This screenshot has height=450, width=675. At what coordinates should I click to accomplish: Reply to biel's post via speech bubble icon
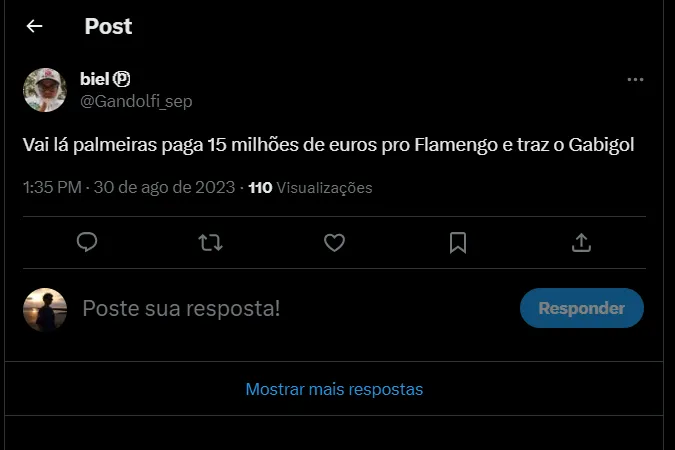pos(87,242)
